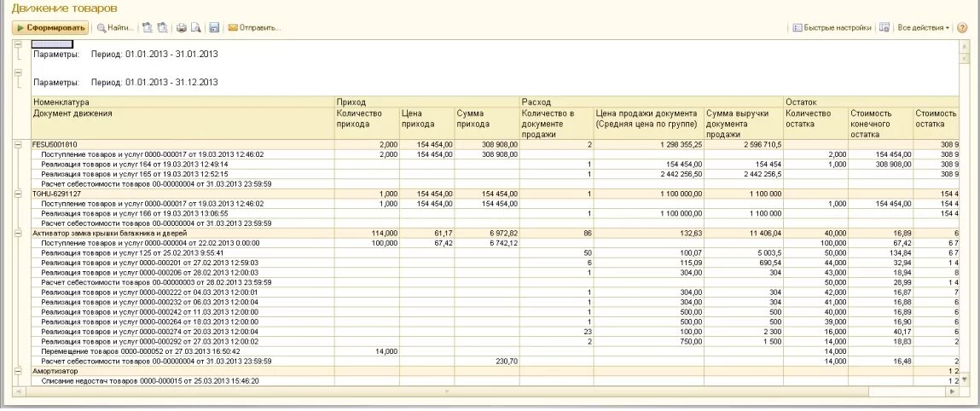Click the 11 406,04 revenue cell
The image size is (980, 411).
[744, 233]
